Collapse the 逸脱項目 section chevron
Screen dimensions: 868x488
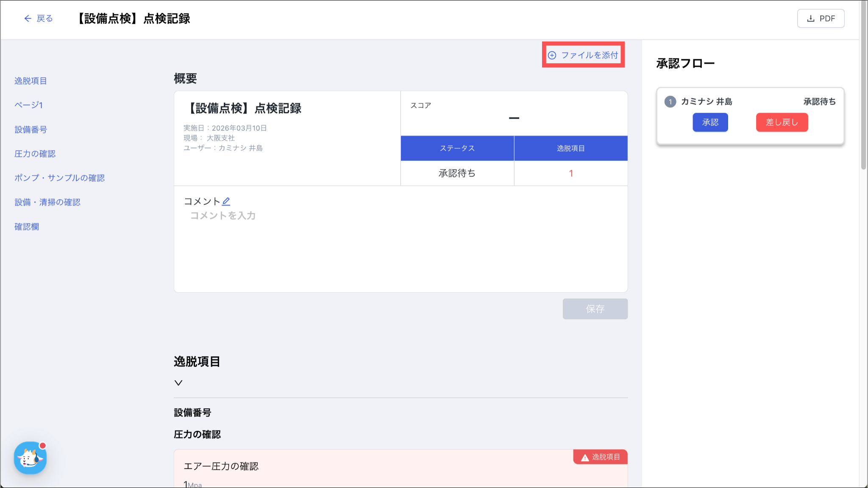point(178,383)
